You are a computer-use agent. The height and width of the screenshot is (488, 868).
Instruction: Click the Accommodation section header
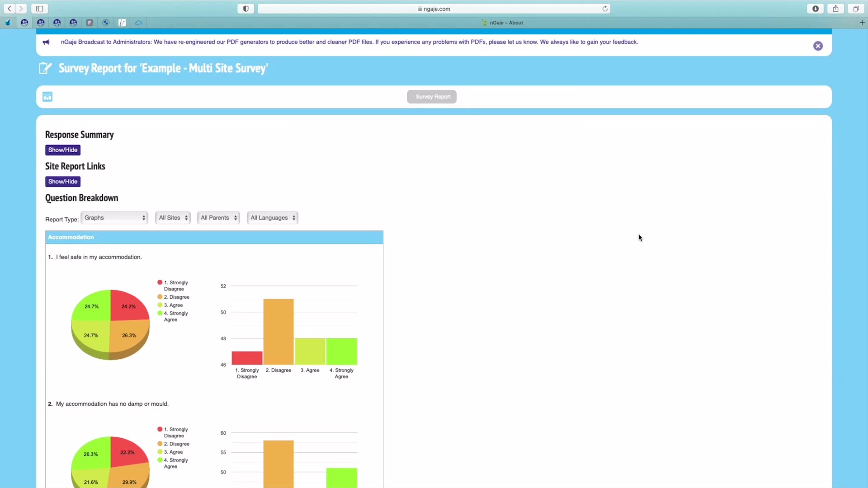pos(214,237)
